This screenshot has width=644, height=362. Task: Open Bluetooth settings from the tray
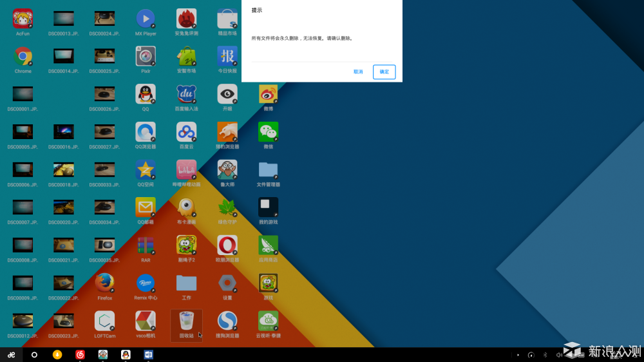[x=545, y=355]
